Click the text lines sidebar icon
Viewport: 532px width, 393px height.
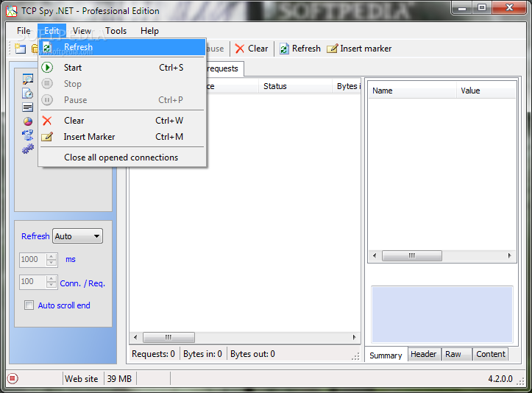(x=28, y=107)
